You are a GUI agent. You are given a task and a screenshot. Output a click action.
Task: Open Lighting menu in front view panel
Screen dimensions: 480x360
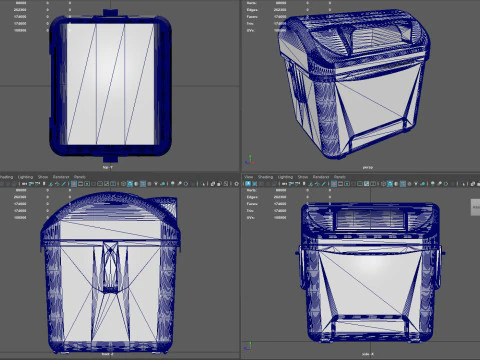pos(25,177)
